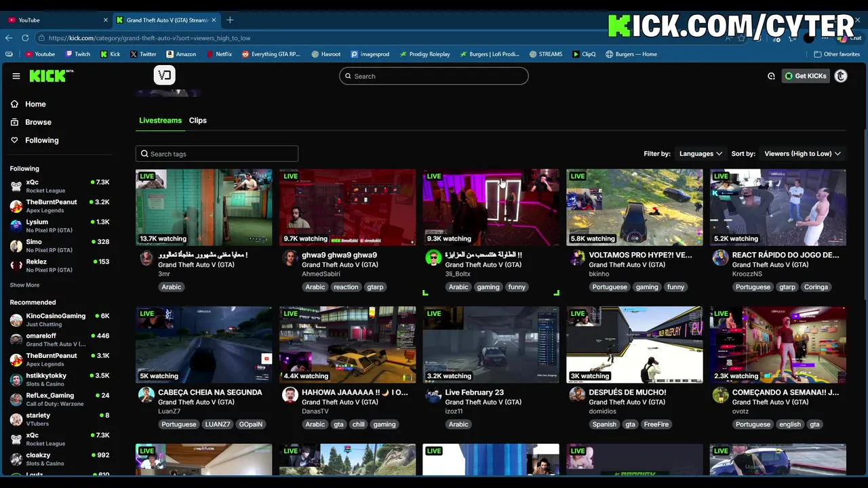Click the browser back arrow
This screenshot has height=488, width=868.
9,38
